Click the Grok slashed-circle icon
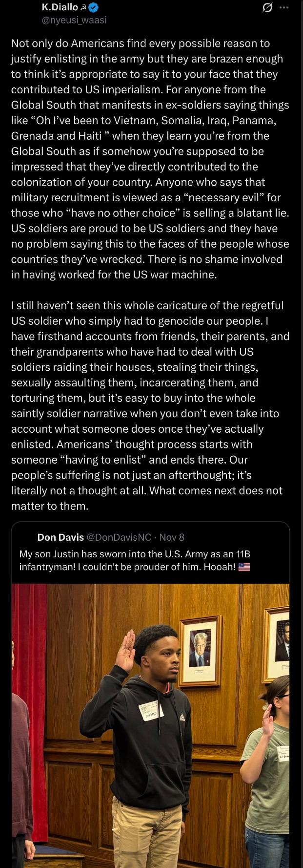The image size is (303, 868). click(x=267, y=8)
